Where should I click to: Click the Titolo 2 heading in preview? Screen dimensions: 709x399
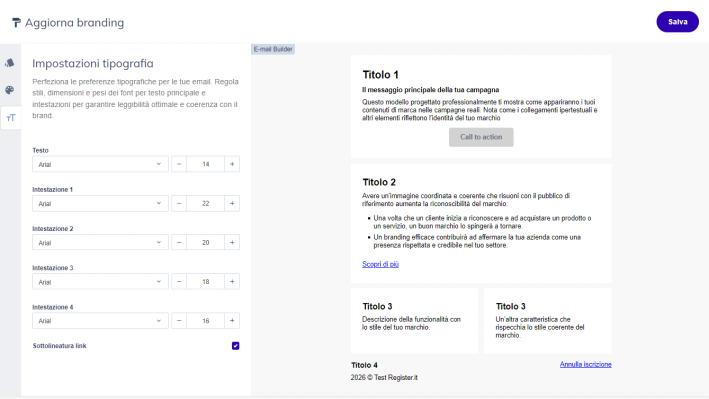[x=379, y=182]
